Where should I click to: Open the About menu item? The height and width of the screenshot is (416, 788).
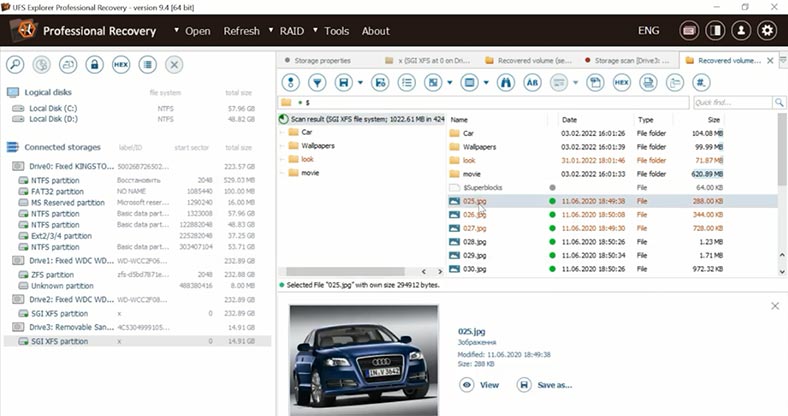pyautogui.click(x=375, y=31)
